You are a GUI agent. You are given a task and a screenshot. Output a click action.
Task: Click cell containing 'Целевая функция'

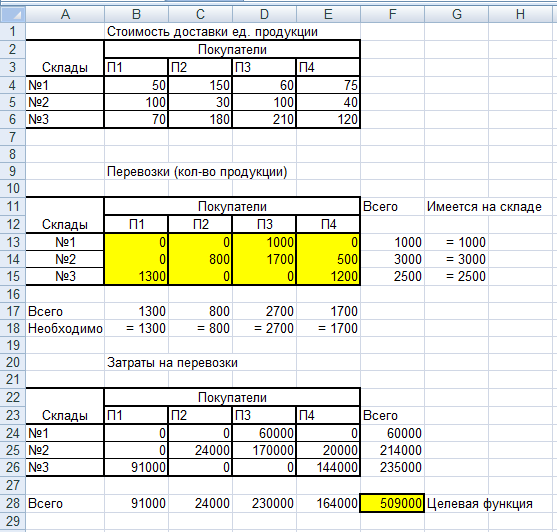coord(480,504)
